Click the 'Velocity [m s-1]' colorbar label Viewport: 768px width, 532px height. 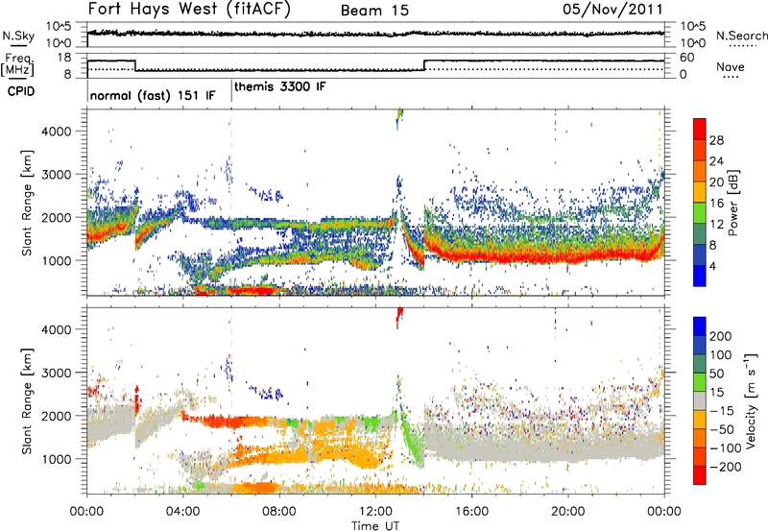click(750, 400)
